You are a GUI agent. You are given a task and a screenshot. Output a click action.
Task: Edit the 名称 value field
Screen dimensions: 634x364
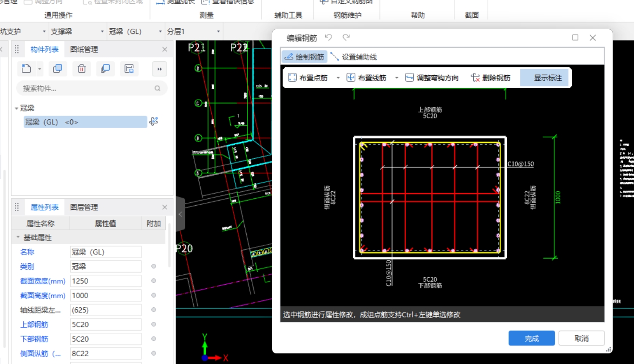106,252
